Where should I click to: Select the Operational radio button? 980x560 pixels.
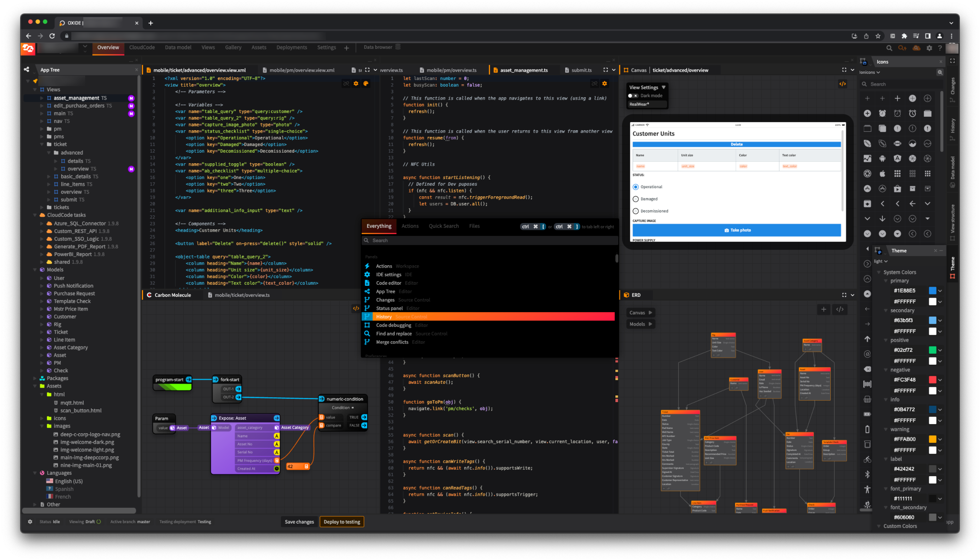tap(635, 187)
